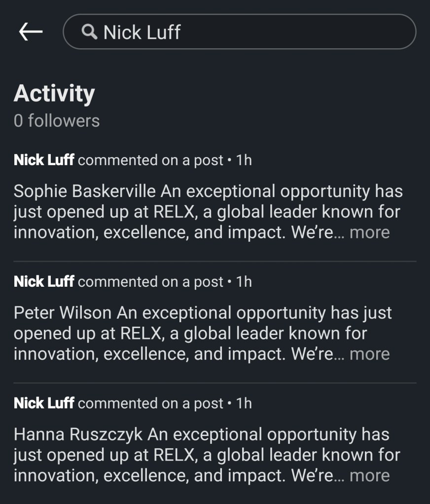Expand "more" on the Peter Wilson comment
Screen dimensions: 430x504
tap(369, 354)
